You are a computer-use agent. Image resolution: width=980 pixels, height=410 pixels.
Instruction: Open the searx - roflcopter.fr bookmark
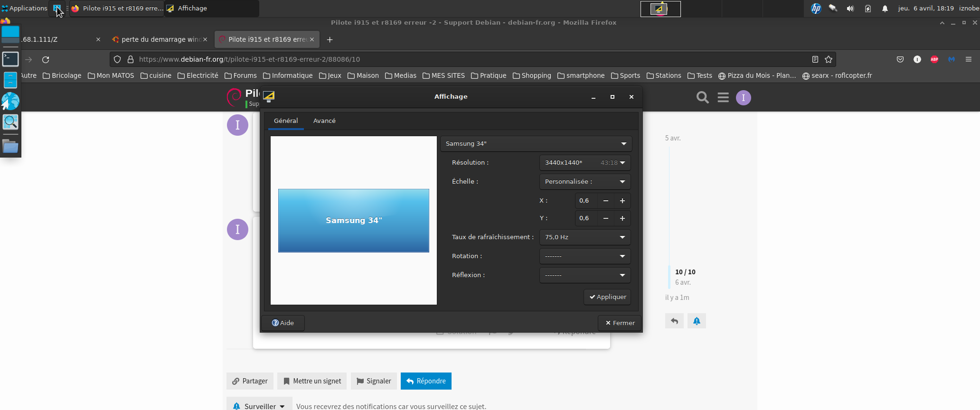coord(837,75)
